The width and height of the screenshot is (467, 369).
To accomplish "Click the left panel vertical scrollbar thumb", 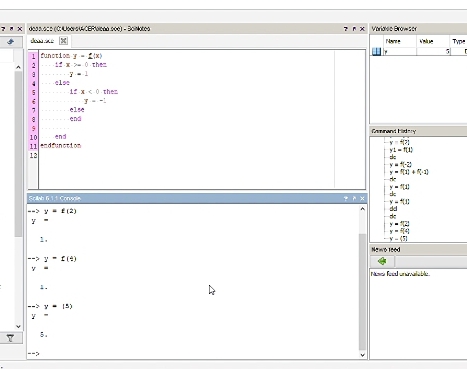I will [x=18, y=154].
